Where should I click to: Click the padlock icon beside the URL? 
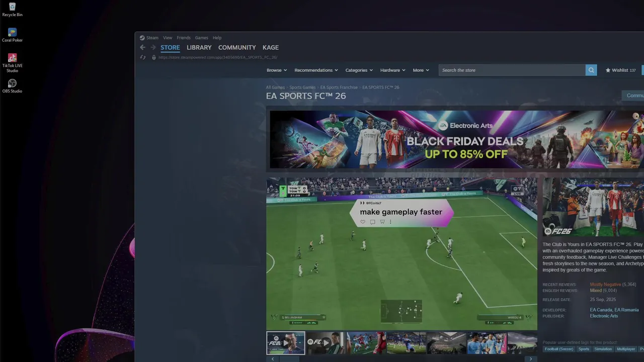click(x=154, y=57)
